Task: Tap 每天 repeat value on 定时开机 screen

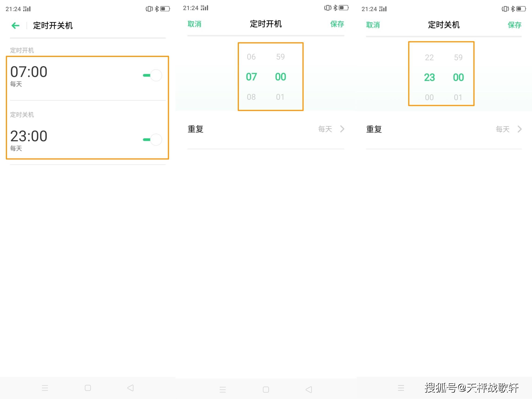Action: click(x=325, y=129)
